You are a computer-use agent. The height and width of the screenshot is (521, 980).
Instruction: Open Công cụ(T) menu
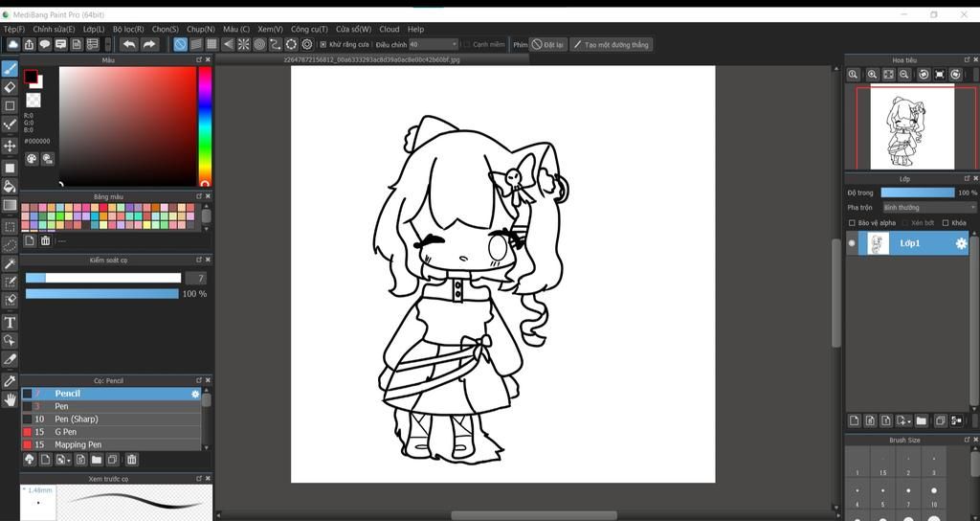(309, 30)
